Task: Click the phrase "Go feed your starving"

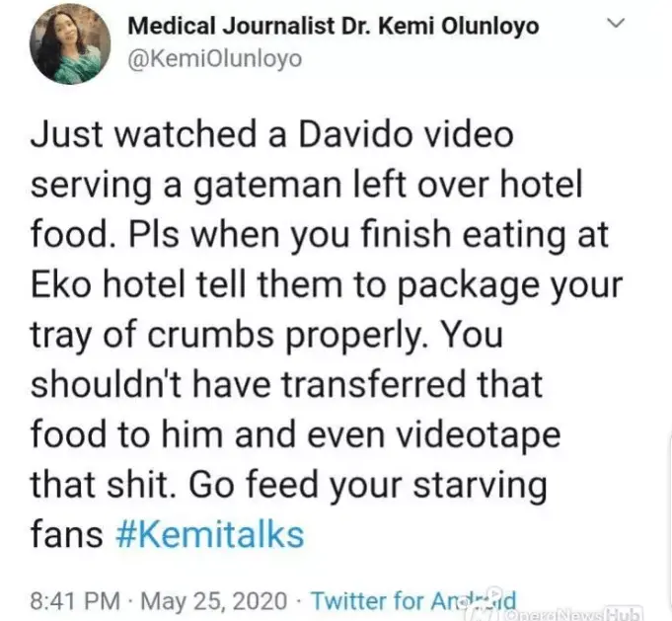Action: coord(368,486)
